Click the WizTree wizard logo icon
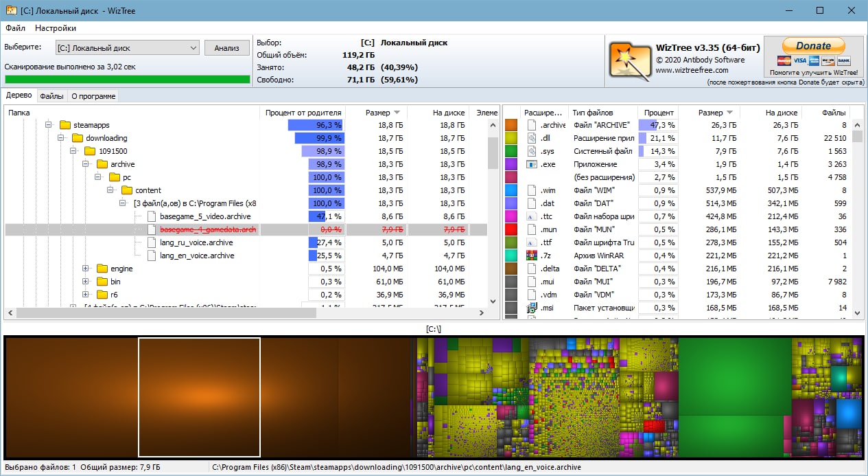This screenshot has width=868, height=476. pos(630,60)
